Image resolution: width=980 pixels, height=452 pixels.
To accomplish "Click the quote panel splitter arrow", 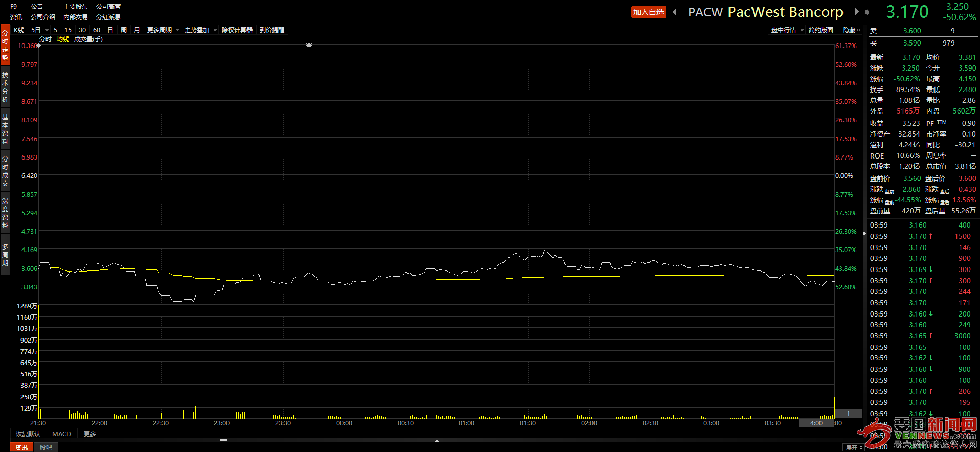I will (x=865, y=233).
